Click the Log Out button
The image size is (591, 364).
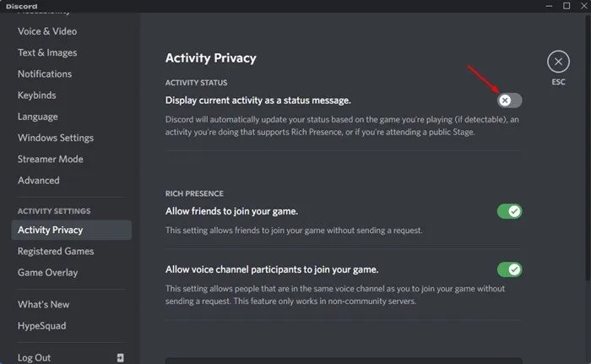click(71, 357)
